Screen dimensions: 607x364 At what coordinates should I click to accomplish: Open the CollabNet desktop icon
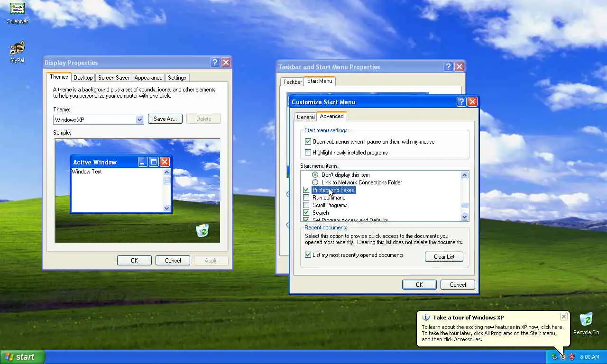click(17, 13)
